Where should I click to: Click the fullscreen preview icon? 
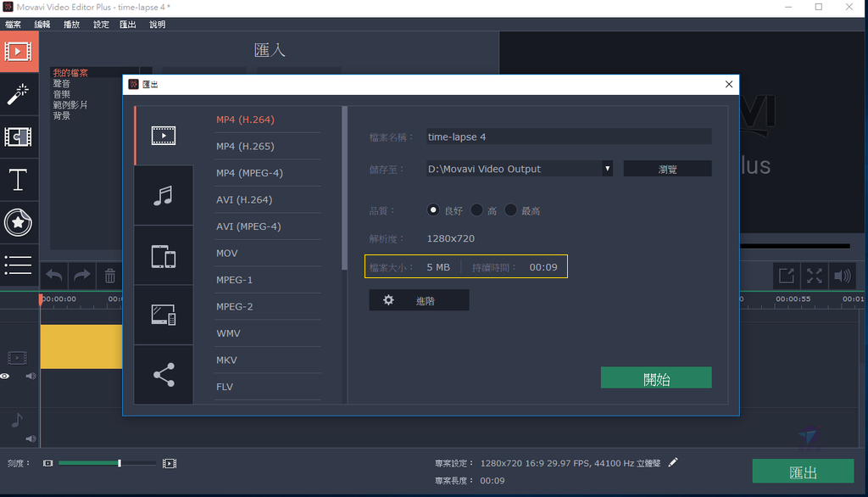point(815,276)
